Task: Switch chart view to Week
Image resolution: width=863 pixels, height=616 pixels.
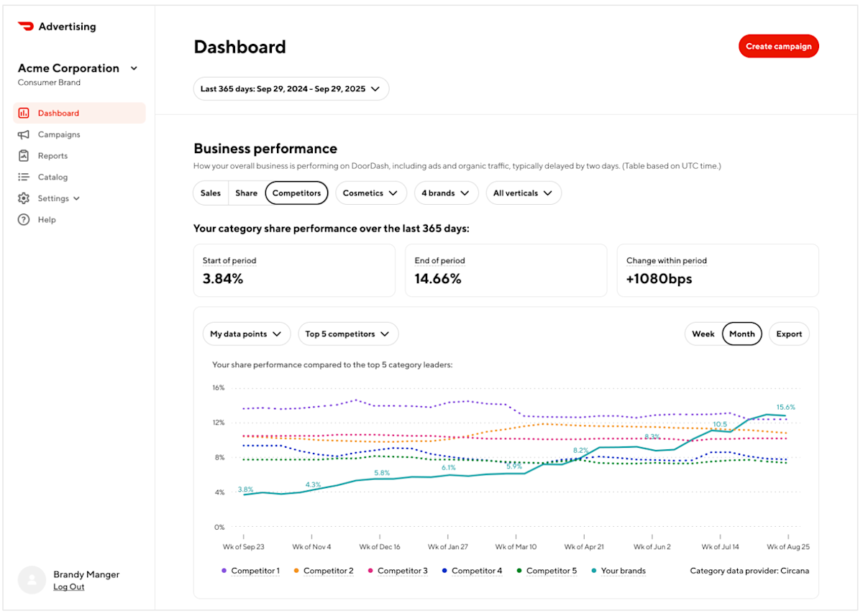Action: (x=703, y=334)
